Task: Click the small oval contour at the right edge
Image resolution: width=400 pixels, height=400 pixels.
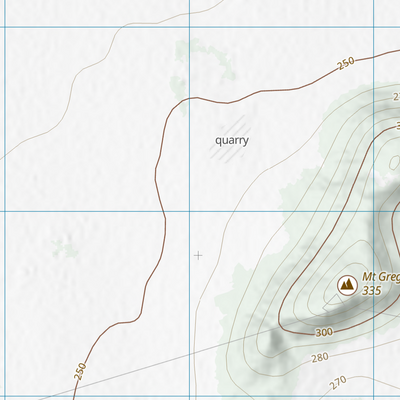Action: (x=394, y=163)
